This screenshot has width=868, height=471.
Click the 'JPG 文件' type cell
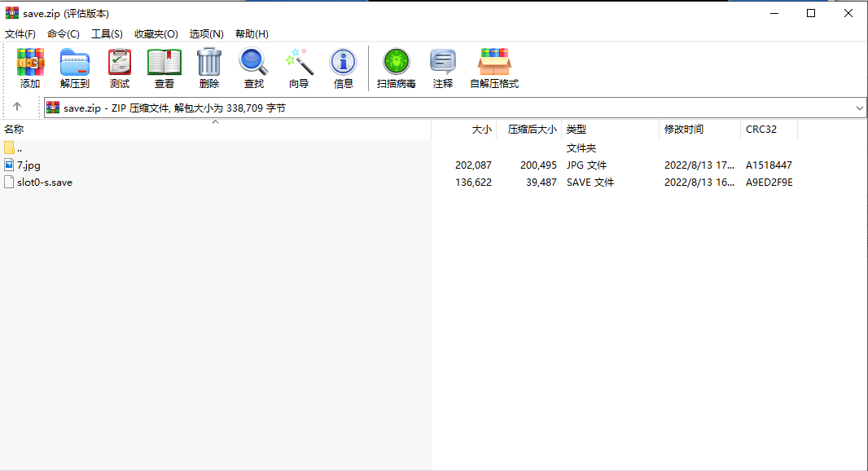coord(587,165)
